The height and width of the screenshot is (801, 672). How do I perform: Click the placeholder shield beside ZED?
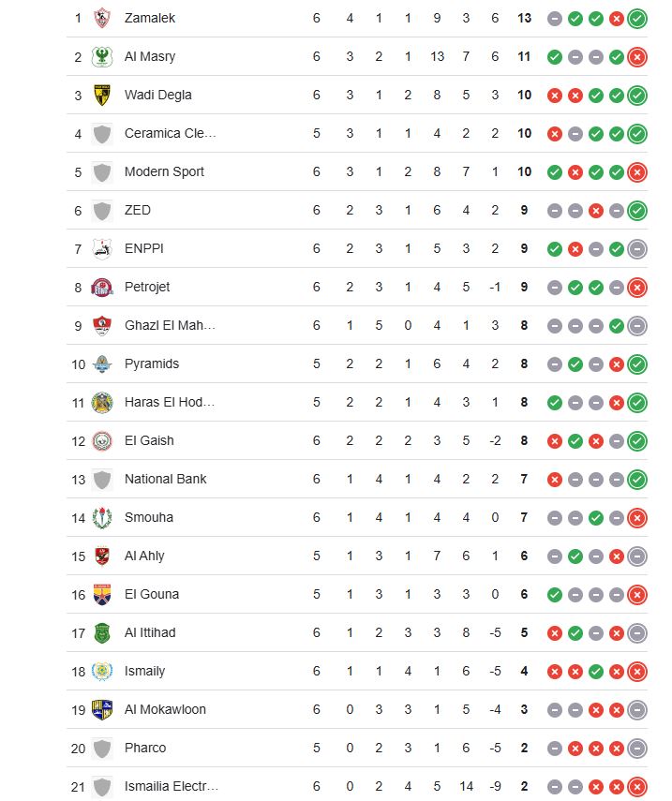click(x=102, y=211)
